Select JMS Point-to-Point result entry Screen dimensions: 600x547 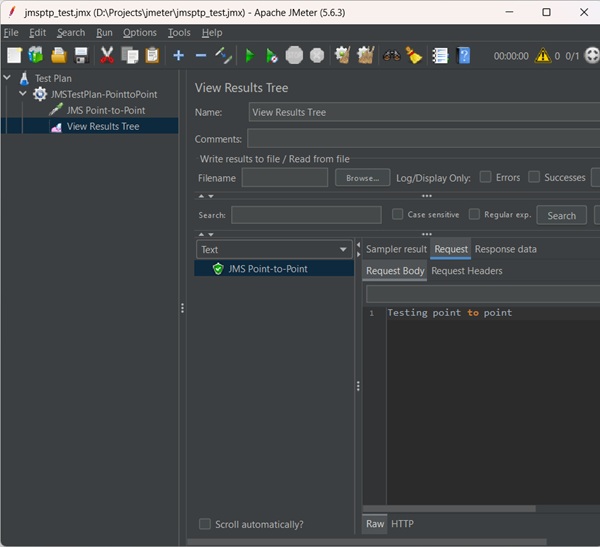point(274,269)
